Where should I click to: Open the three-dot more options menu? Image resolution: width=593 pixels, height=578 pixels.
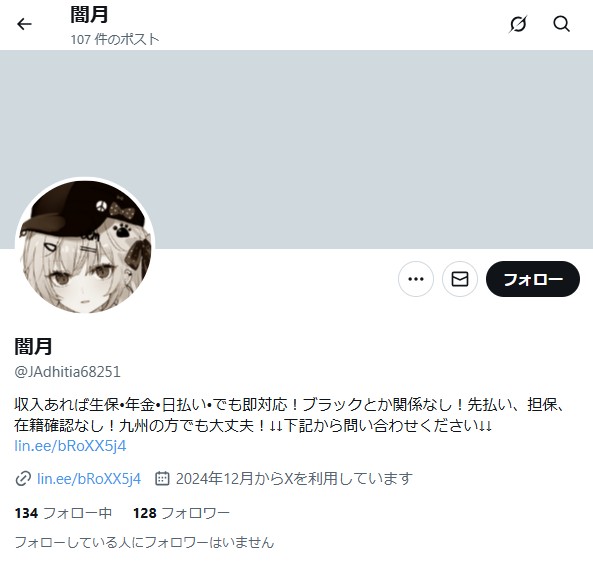tap(416, 279)
